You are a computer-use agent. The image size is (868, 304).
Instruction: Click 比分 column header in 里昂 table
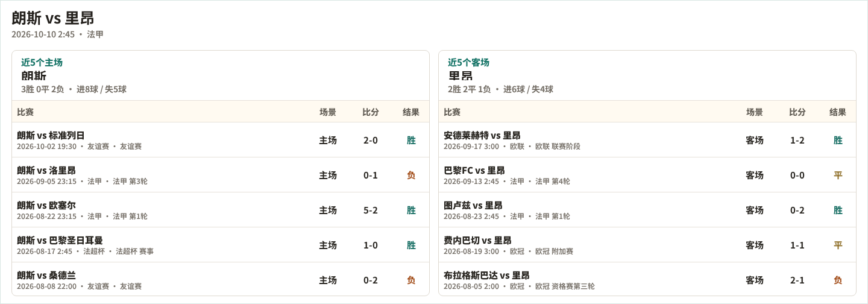[797, 112]
